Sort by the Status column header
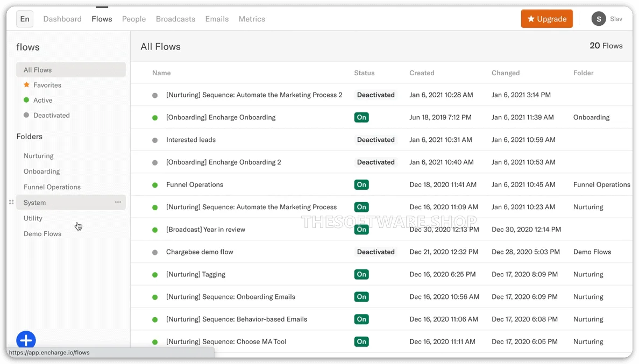The width and height of the screenshot is (639, 364). (364, 73)
